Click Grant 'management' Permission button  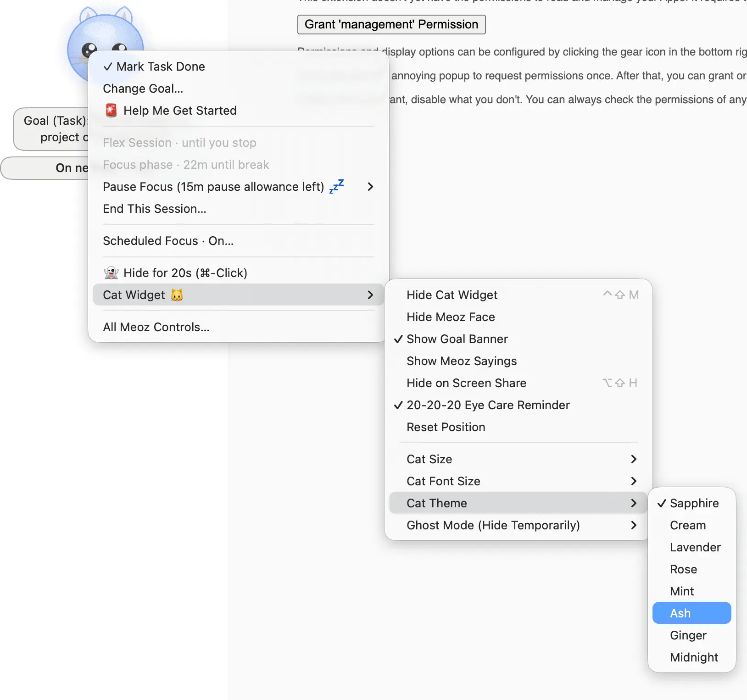tap(391, 24)
